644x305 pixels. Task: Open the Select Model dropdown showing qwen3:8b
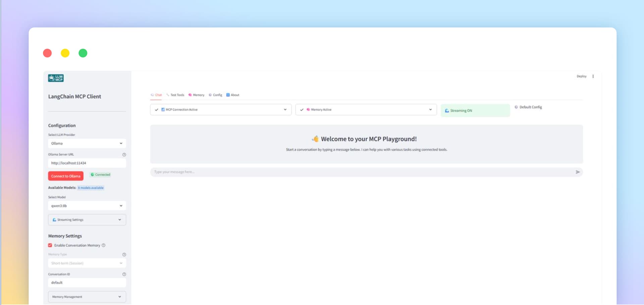click(87, 206)
